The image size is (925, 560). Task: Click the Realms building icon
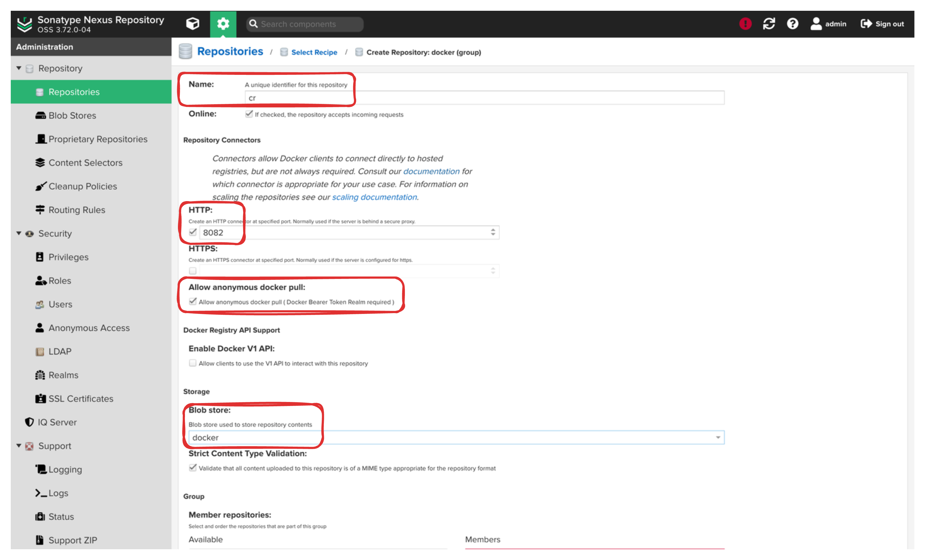pyautogui.click(x=40, y=375)
